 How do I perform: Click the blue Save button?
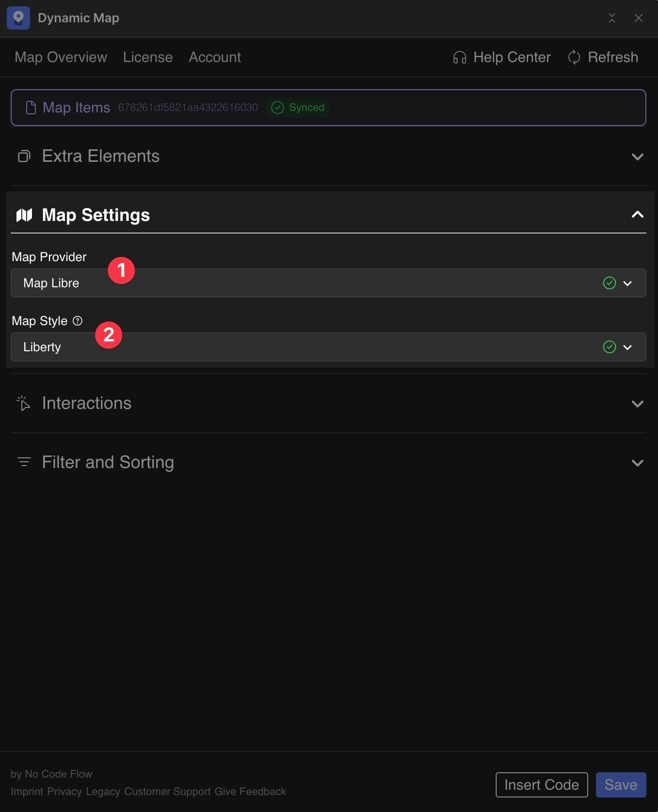[x=621, y=785]
